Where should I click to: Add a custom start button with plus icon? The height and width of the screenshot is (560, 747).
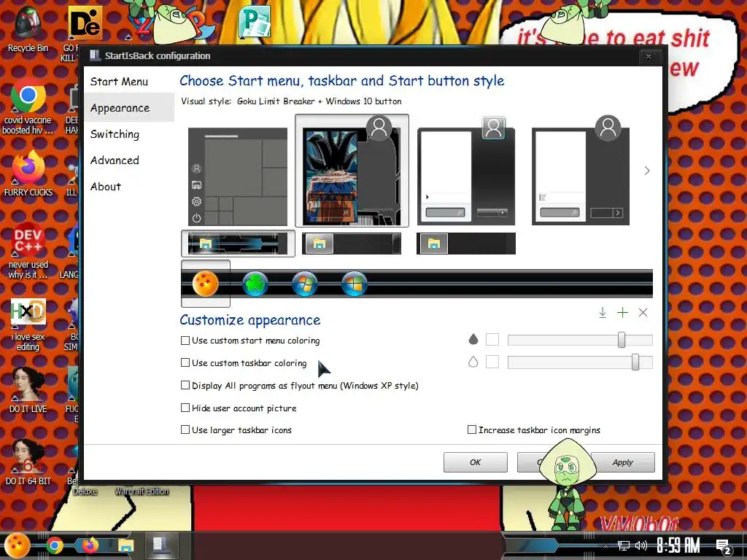pos(622,312)
